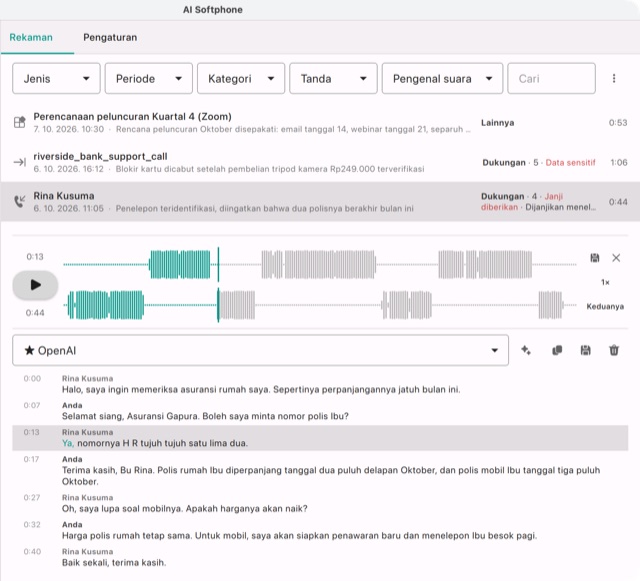Click the AI sparkle generate icon
Viewport: 640px width, 581px height.
(x=526, y=350)
